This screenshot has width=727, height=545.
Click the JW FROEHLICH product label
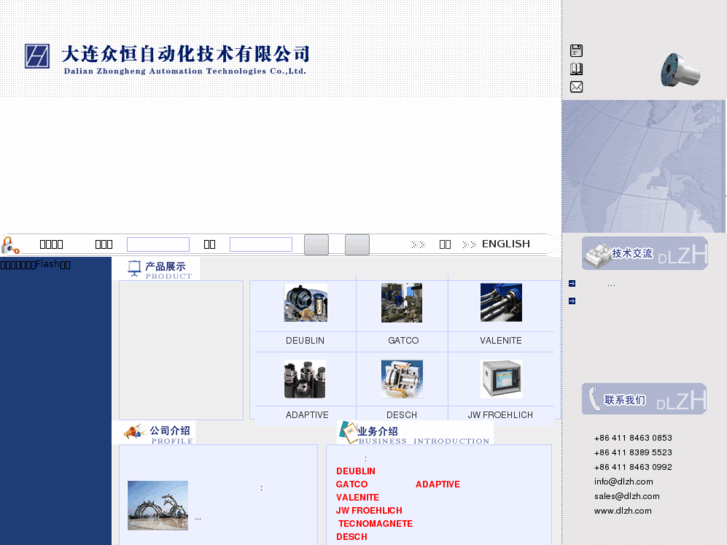coord(500,415)
